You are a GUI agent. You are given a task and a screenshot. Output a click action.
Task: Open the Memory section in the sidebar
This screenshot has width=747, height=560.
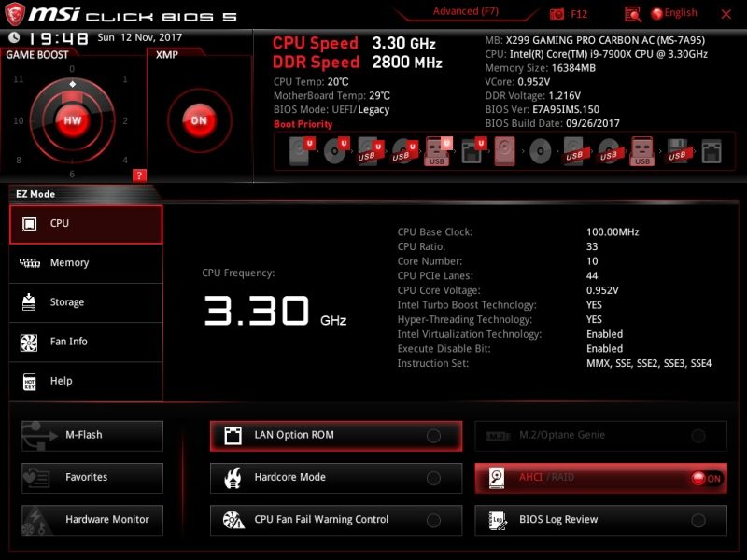point(86,263)
